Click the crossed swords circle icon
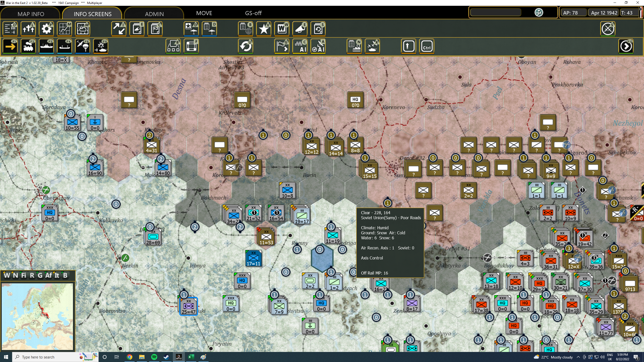The image size is (644, 362). [x=608, y=29]
